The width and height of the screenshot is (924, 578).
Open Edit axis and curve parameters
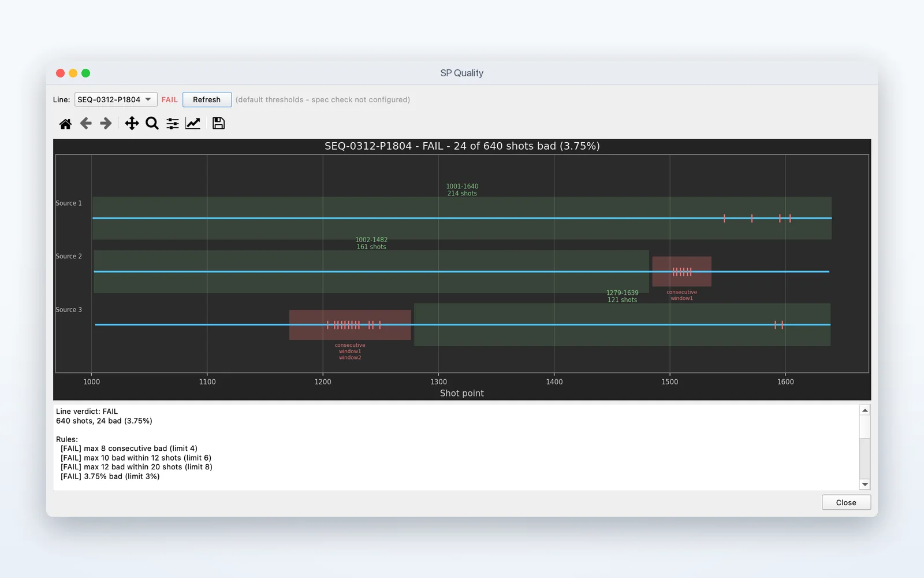[x=193, y=123]
